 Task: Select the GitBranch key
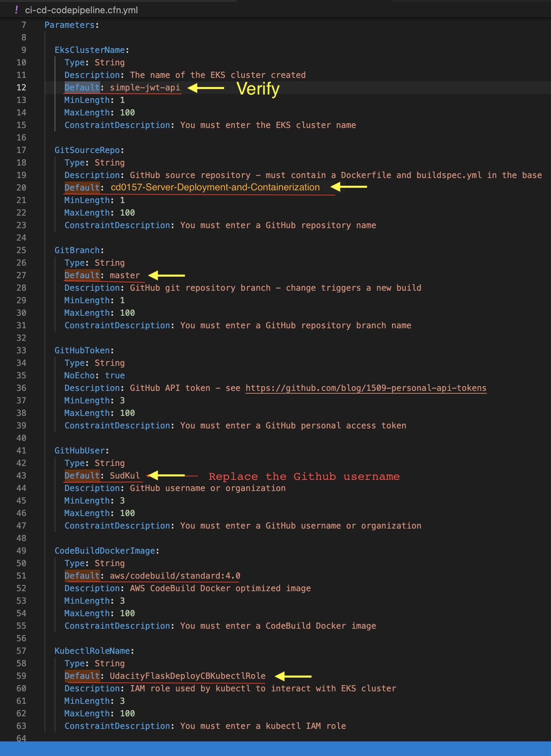(77, 250)
